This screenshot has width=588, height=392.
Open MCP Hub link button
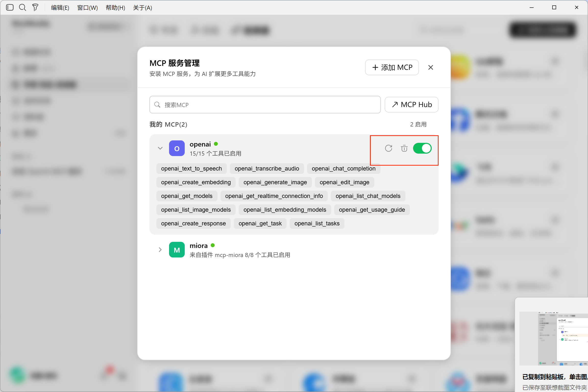click(411, 105)
